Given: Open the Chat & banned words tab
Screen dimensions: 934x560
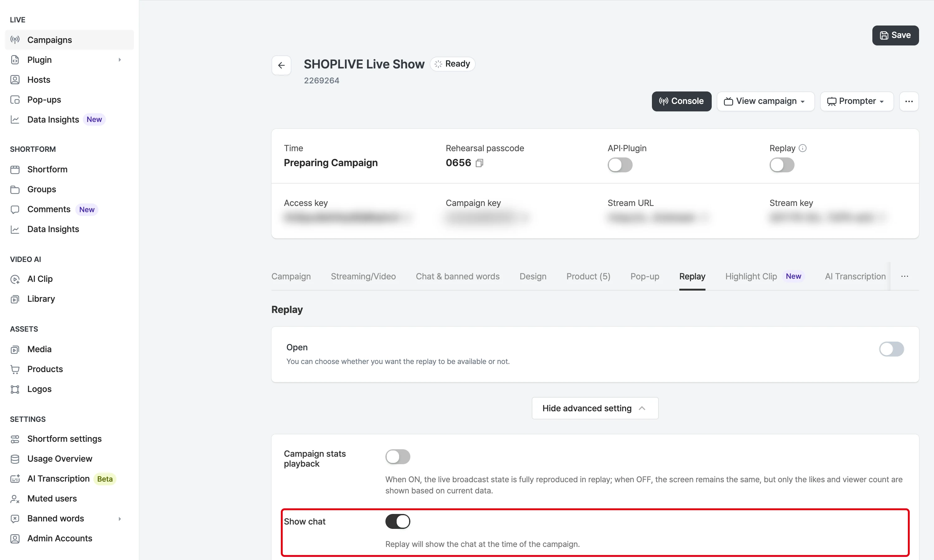Looking at the screenshot, I should 458,276.
